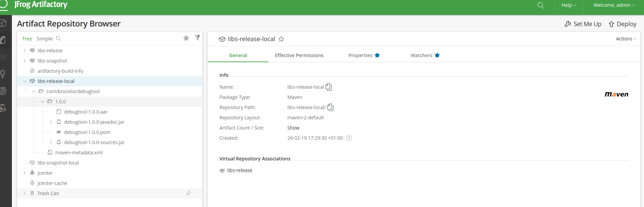Pin the Trash Can row

189,193
